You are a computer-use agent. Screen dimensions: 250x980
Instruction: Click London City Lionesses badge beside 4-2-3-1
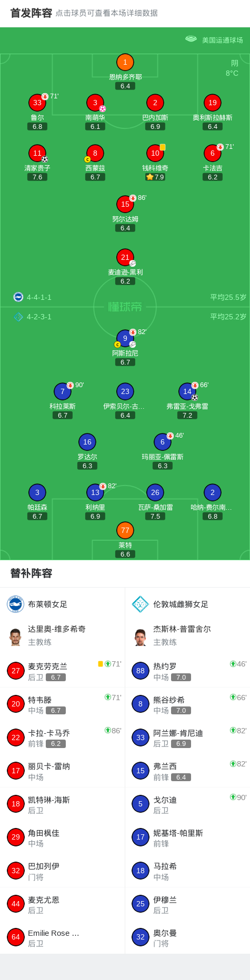[x=18, y=317]
